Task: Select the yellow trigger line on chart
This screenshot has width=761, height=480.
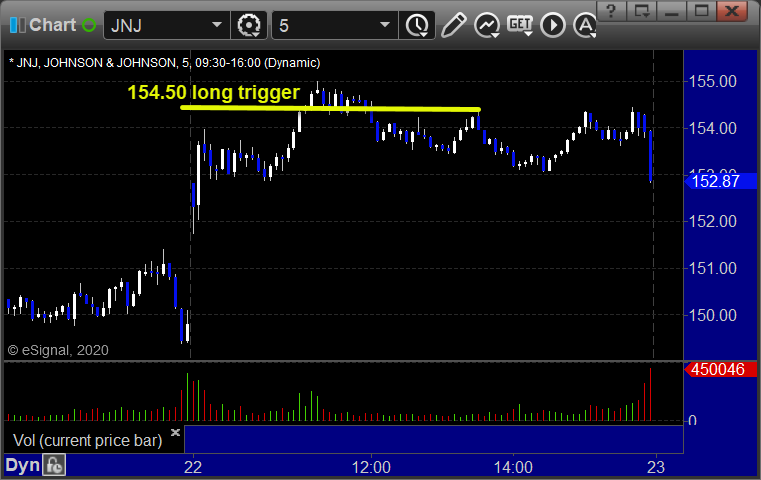Action: [x=330, y=109]
